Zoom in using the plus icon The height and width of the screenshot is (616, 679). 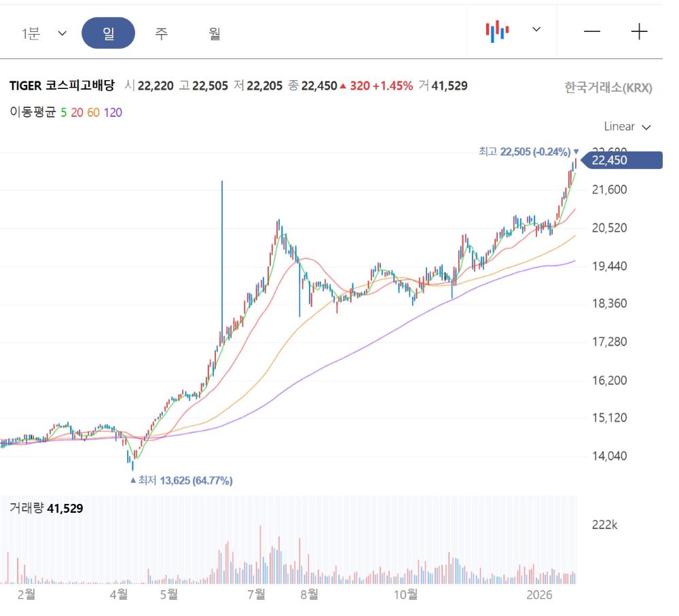639,32
